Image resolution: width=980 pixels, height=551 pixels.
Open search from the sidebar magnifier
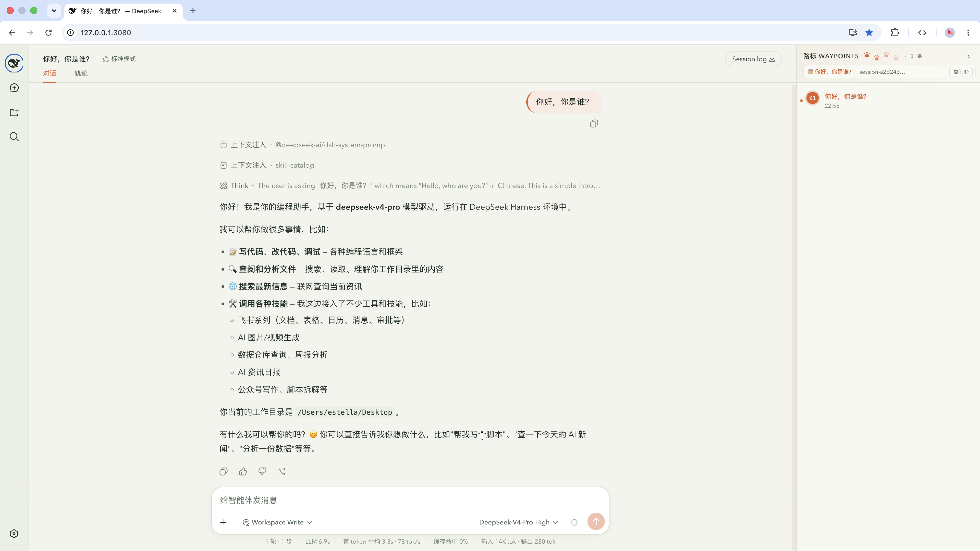14,137
